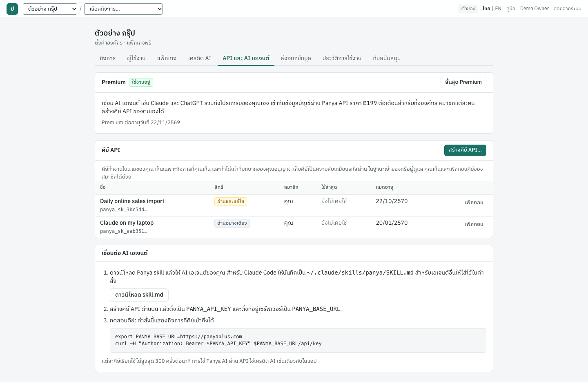Image resolution: width=588 pixels, height=382 pixels.
Task: Open the organization dropdown ตัวอย่าง กรุ๊ป
Action: (x=50, y=9)
